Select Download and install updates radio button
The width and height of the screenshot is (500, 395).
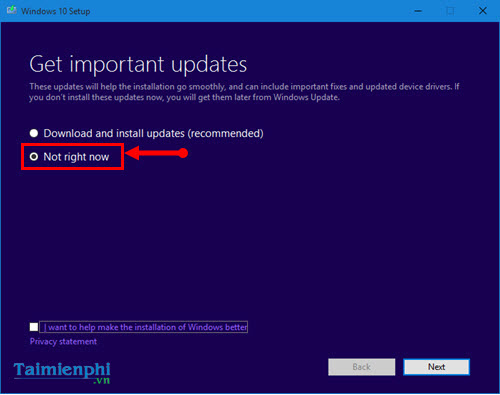[x=34, y=133]
